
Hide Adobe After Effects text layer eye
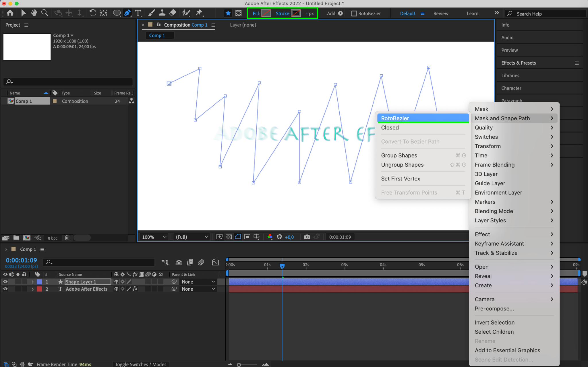tap(5, 289)
